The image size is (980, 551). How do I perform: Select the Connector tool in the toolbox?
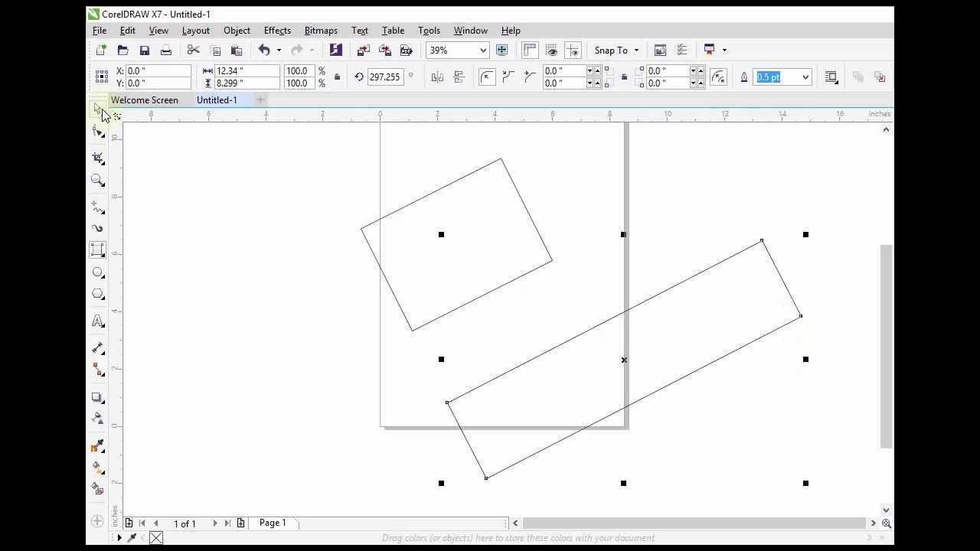(x=98, y=370)
